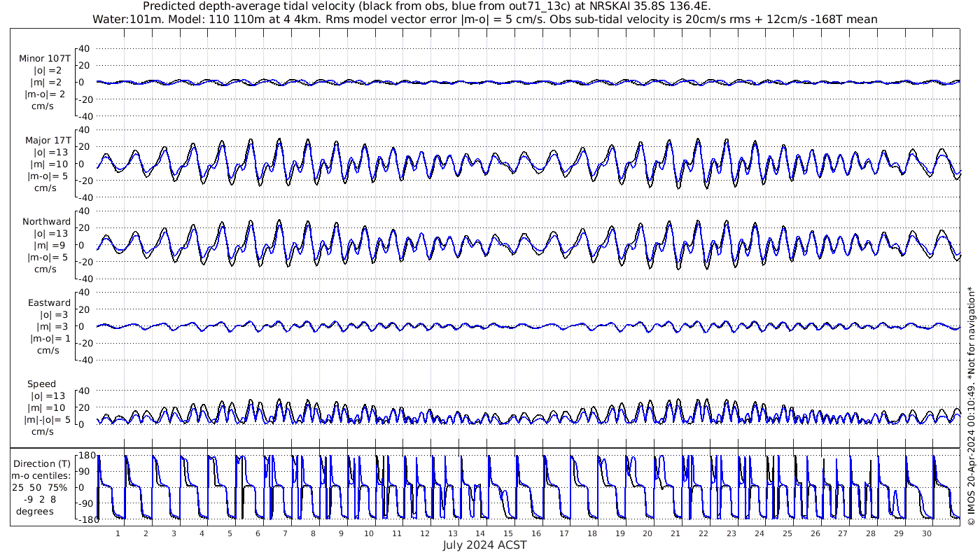
Task: Select day 1 on the date axis
Action: click(118, 533)
